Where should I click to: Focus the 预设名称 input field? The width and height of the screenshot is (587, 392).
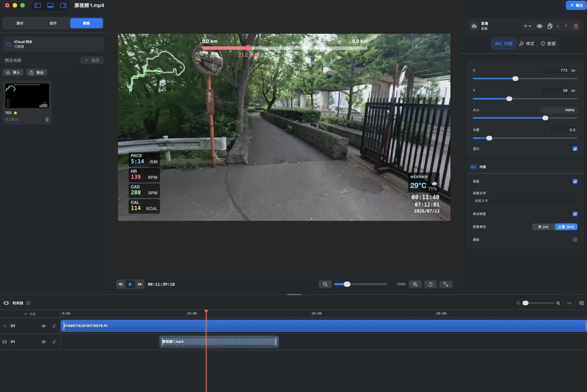click(x=40, y=60)
